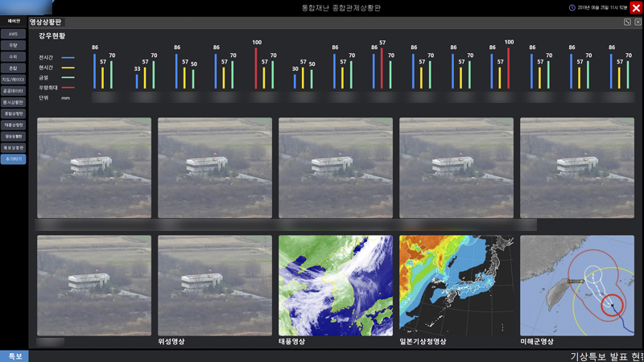Click the 미해군영상 caption
Image resolution: width=644 pixels, height=362 pixels.
[537, 341]
